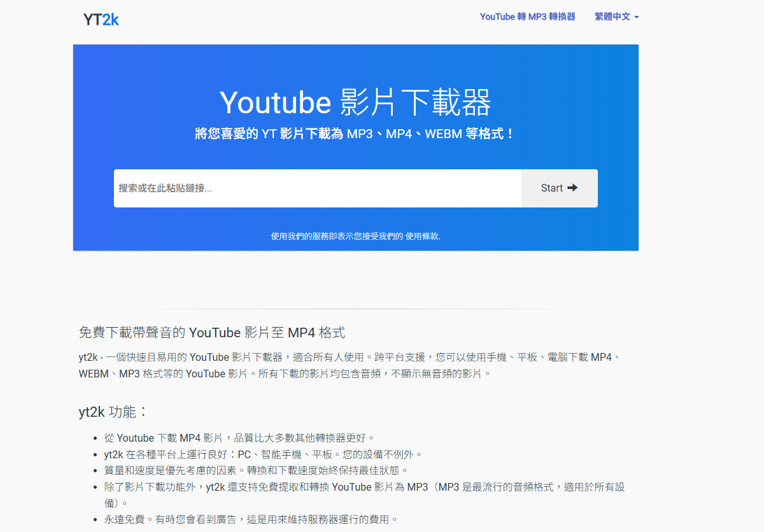The image size is (764, 532).
Task: Focus the link paste search box
Action: click(x=286, y=188)
